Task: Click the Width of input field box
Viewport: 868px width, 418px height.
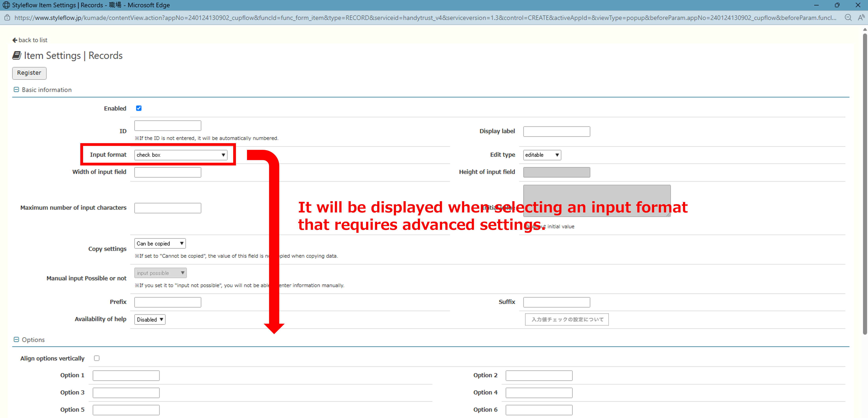Action: tap(168, 172)
